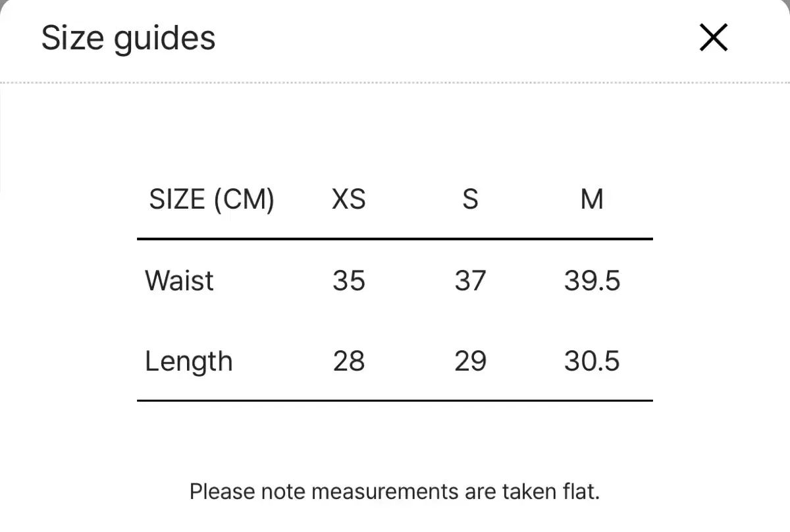The width and height of the screenshot is (790, 532).
Task: Select the XS size column header
Action: point(348,199)
